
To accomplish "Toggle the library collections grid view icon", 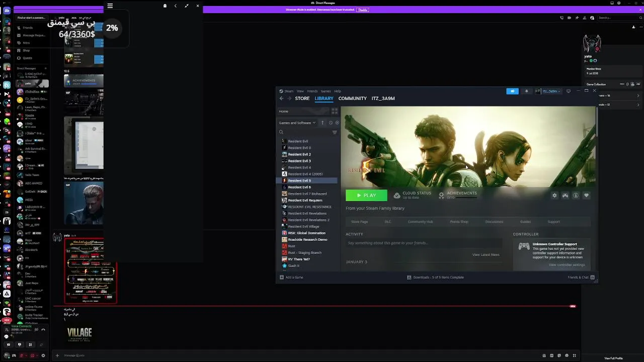I will (335, 111).
